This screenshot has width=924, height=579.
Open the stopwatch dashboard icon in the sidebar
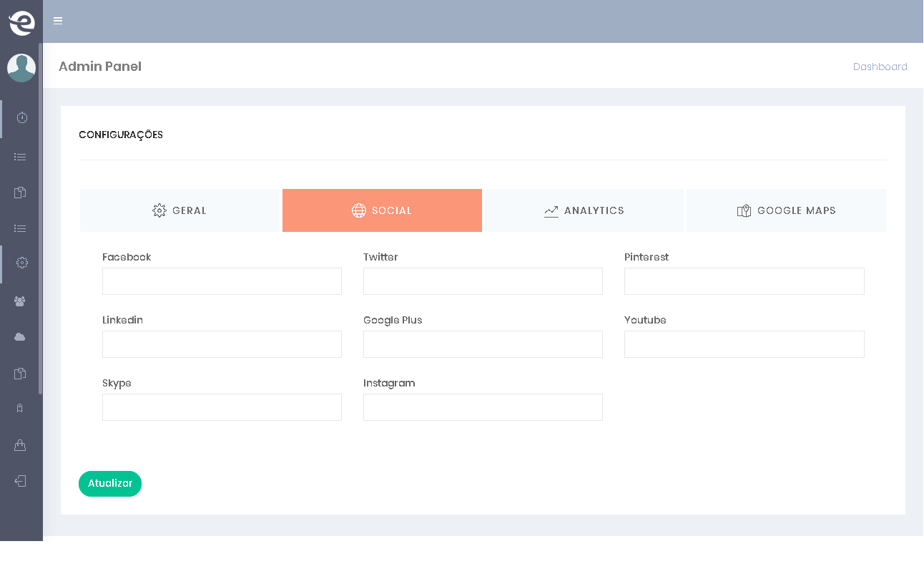tap(21, 117)
